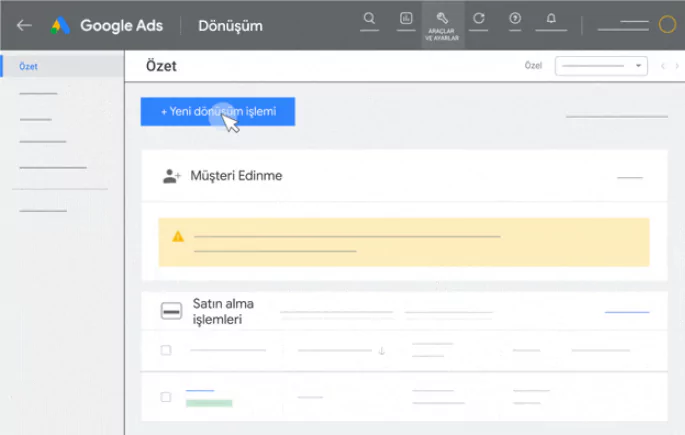685x435 pixels.
Task: Open the notifications bell
Action: tap(551, 18)
